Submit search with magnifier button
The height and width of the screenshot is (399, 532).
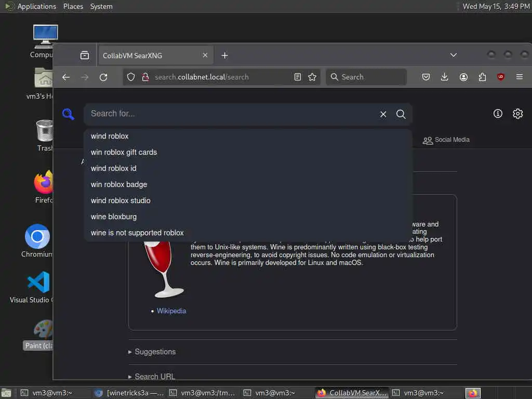pos(401,114)
